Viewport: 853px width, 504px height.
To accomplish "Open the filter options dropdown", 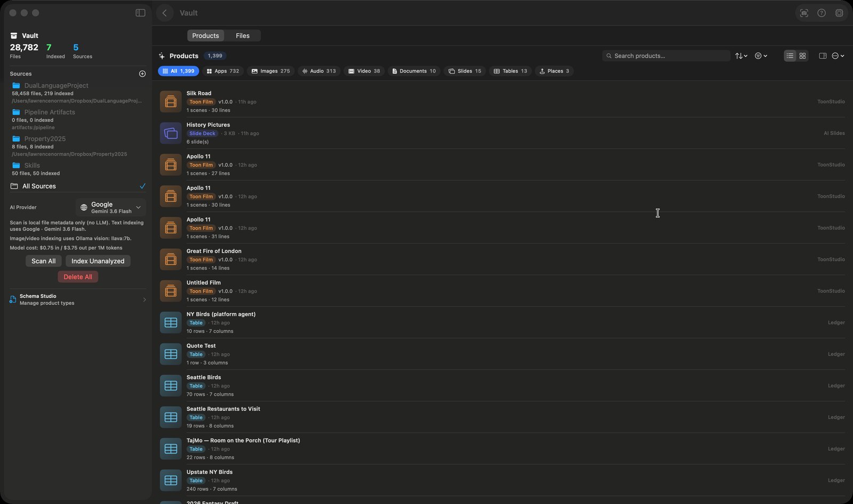I will 761,56.
